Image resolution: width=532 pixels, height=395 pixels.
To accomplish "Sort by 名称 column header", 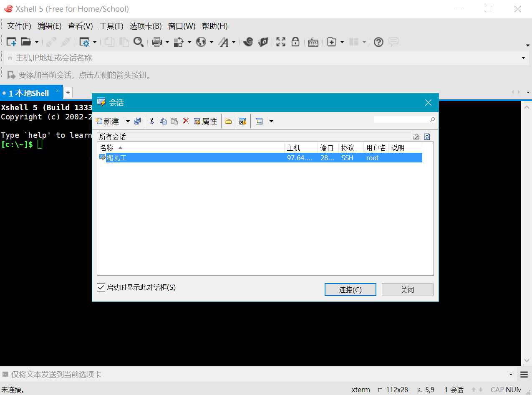I will (x=191, y=148).
